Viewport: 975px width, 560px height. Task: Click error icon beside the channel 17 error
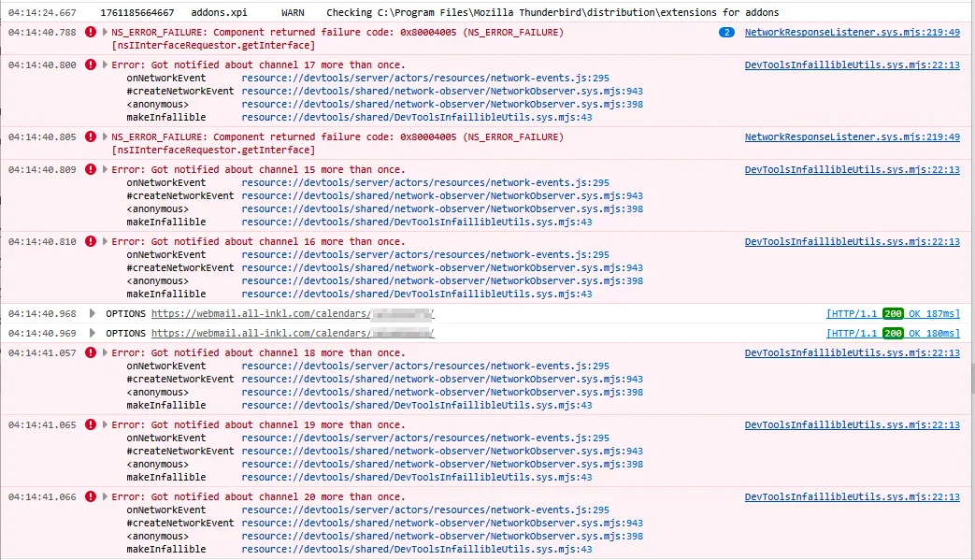coord(91,64)
